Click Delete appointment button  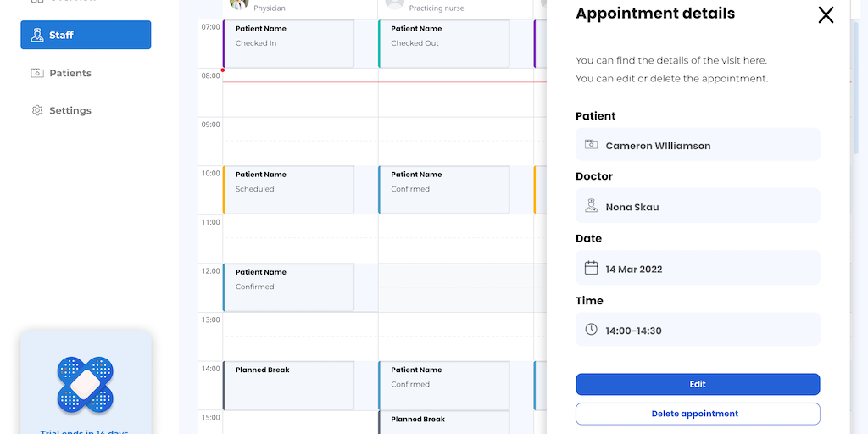(x=698, y=414)
